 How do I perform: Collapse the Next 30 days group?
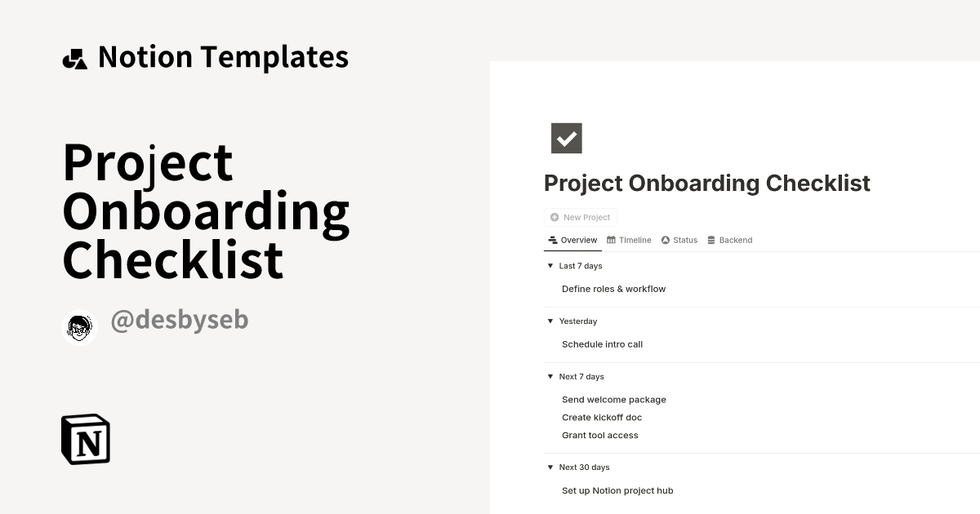[x=550, y=467]
